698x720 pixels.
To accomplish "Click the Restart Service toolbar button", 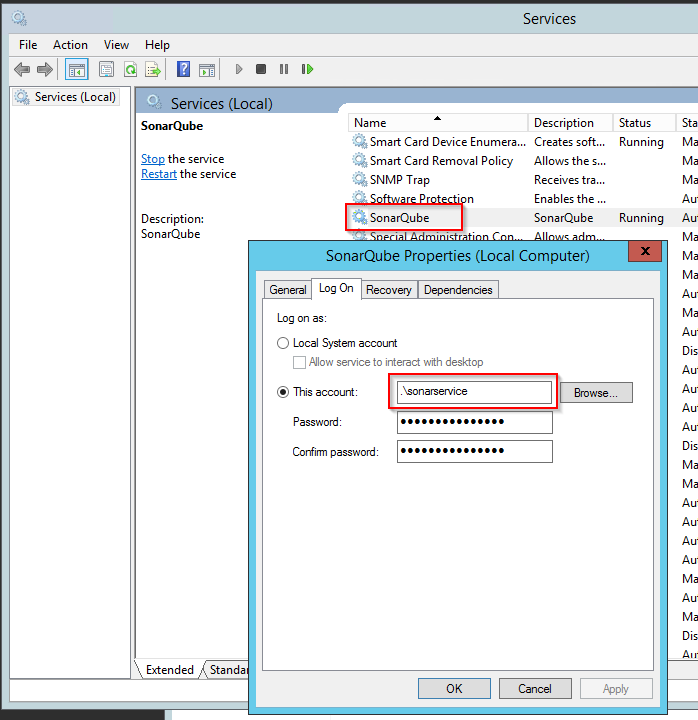I will (308, 69).
